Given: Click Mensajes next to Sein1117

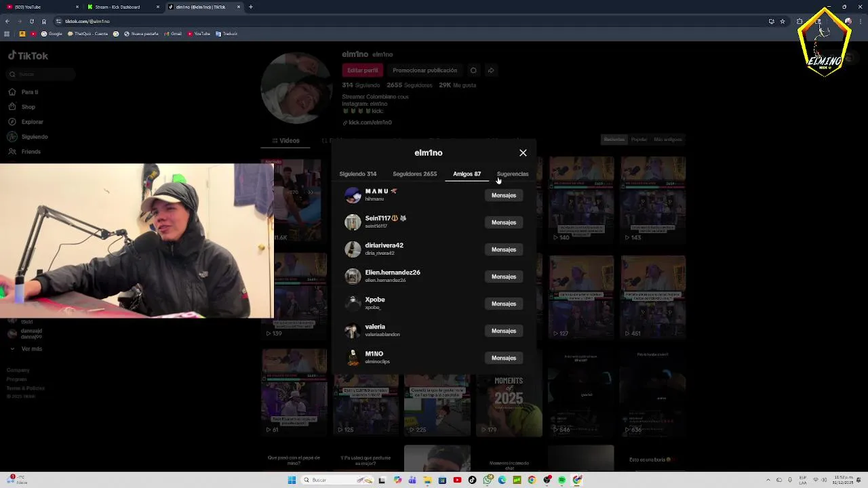Looking at the screenshot, I should click(x=504, y=222).
